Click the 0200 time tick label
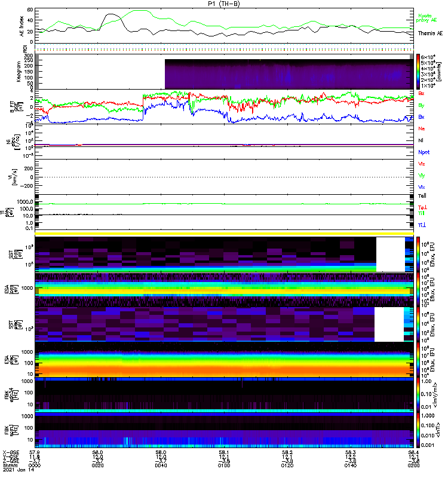 click(x=413, y=466)
